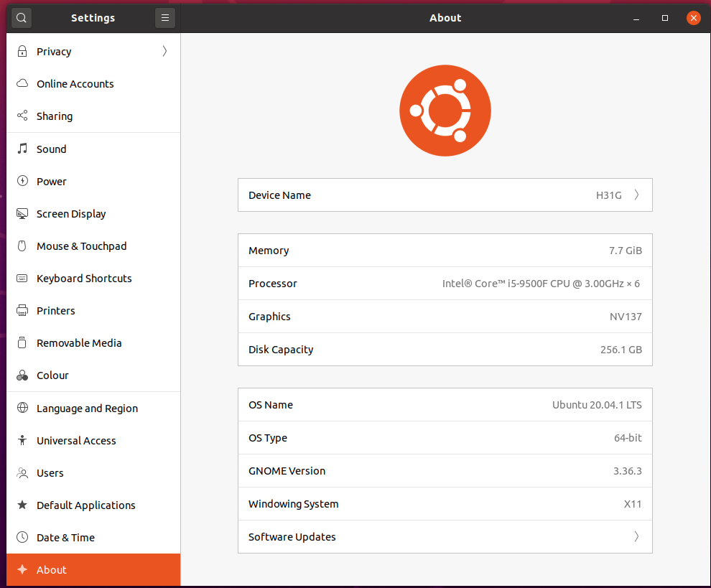Screen dimensions: 711x588
Task: Click the Language and Region globe icon
Action: pos(22,408)
